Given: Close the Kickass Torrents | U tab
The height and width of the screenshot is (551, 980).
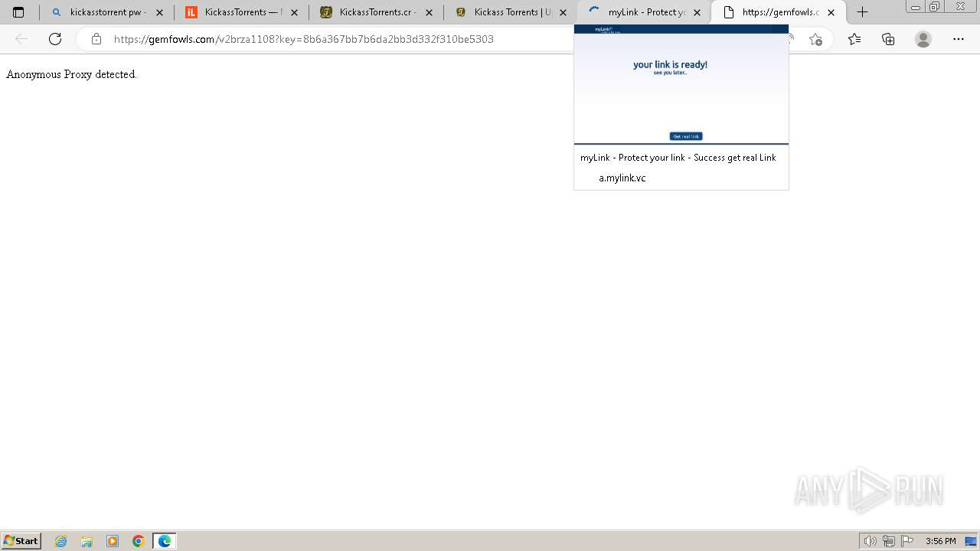Looking at the screenshot, I should [563, 12].
